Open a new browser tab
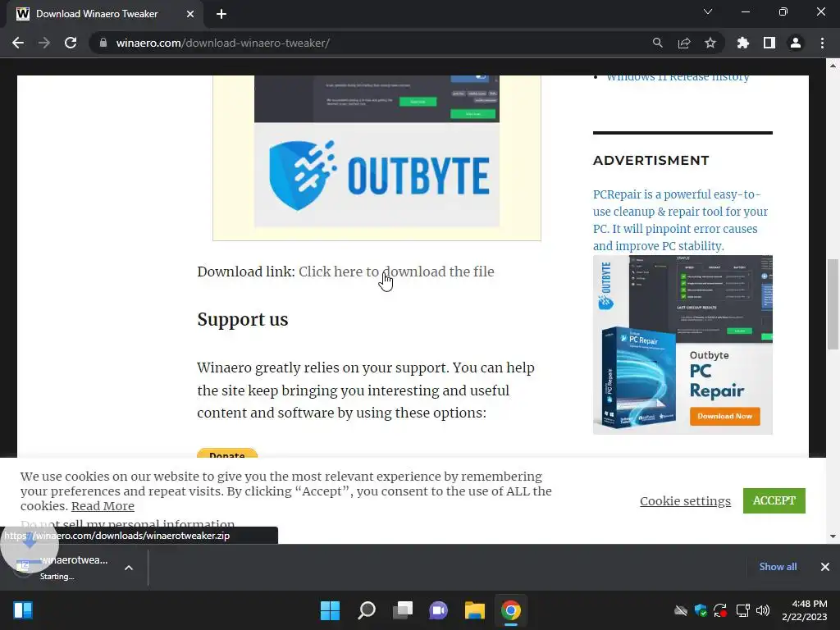This screenshot has height=630, width=840. tap(221, 14)
